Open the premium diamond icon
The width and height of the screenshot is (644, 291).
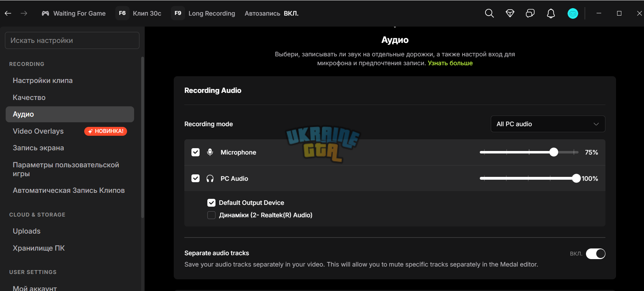(510, 13)
